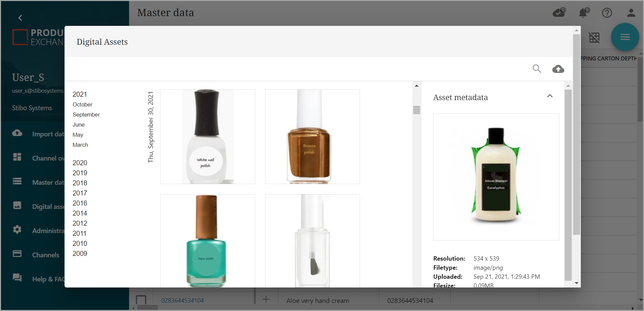Select the Bronze polish thumbnail

click(x=312, y=137)
